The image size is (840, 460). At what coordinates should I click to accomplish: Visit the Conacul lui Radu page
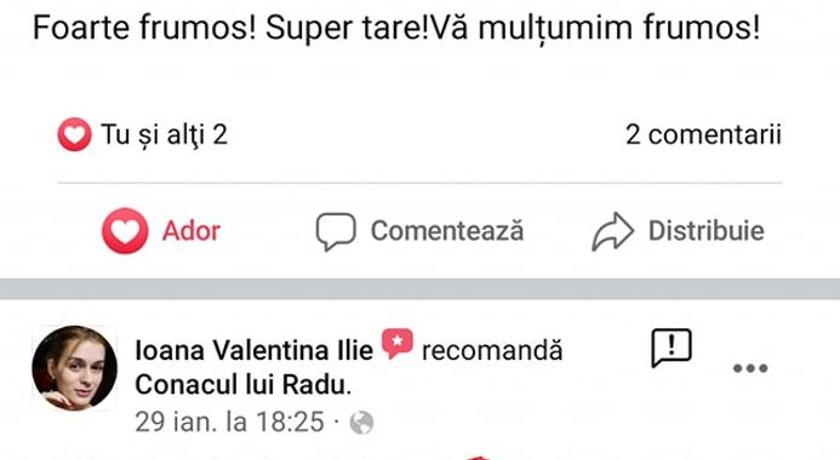[242, 384]
